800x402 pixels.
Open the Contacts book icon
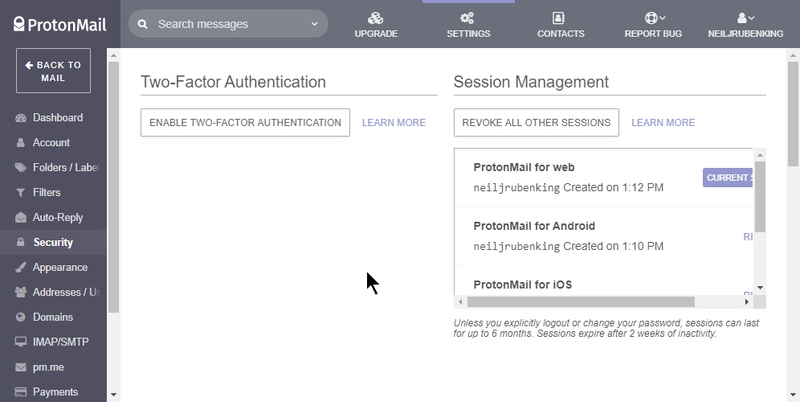click(x=559, y=18)
